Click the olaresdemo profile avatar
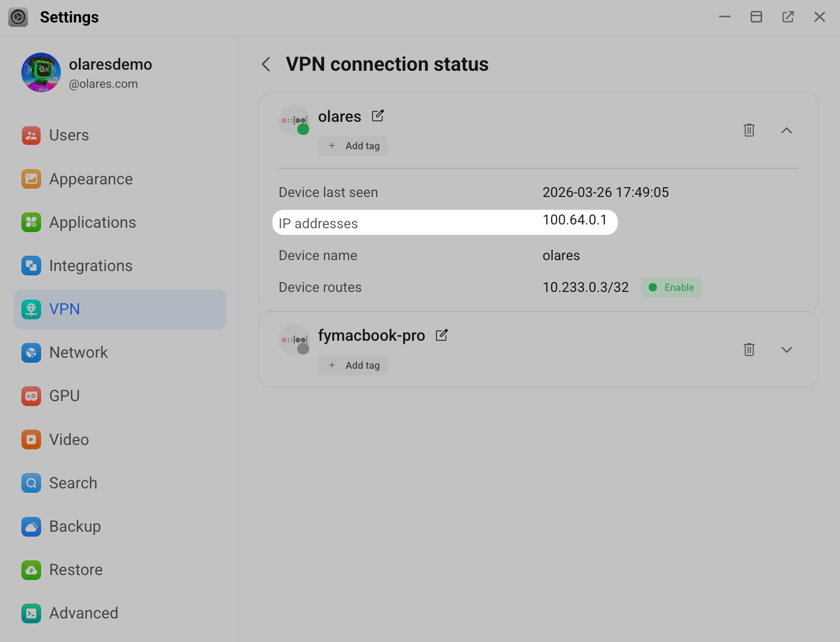Screen dimensions: 840x642 coord(41,72)
